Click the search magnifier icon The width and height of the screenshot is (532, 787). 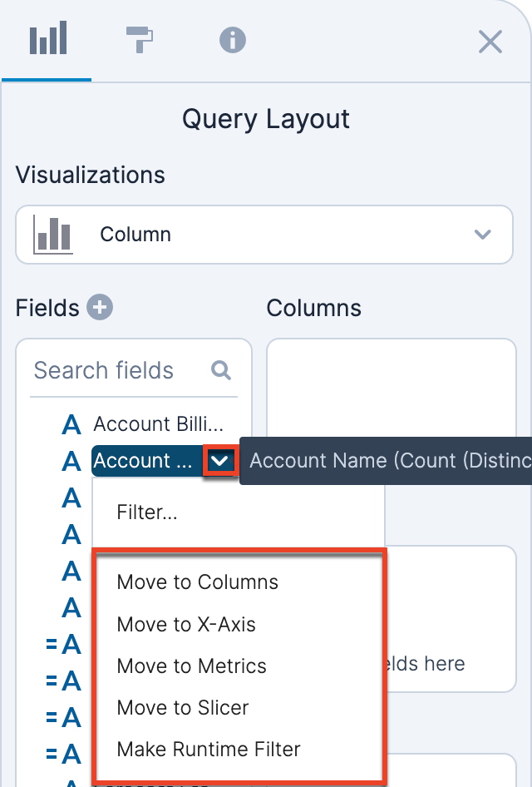click(x=221, y=370)
